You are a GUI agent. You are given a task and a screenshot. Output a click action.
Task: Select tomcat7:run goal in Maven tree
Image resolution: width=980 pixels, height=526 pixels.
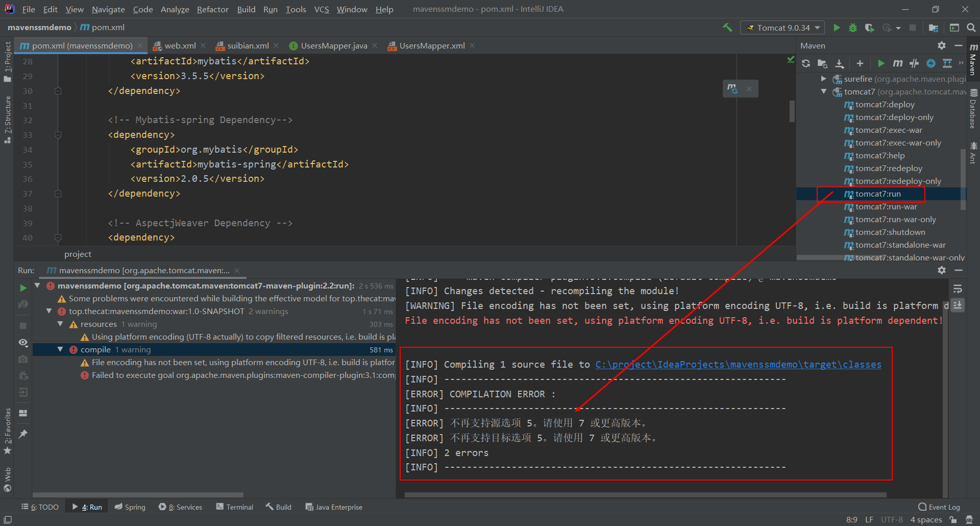(x=878, y=194)
